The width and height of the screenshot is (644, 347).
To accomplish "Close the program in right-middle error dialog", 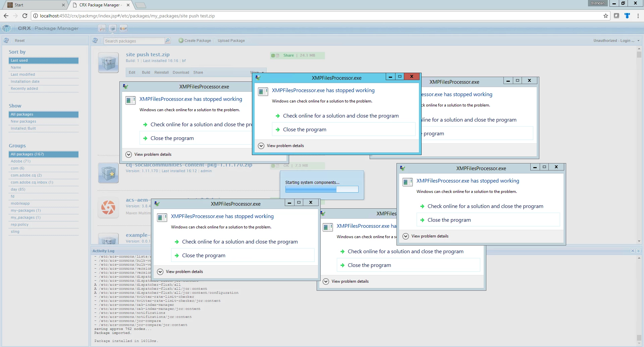I will coord(488,220).
